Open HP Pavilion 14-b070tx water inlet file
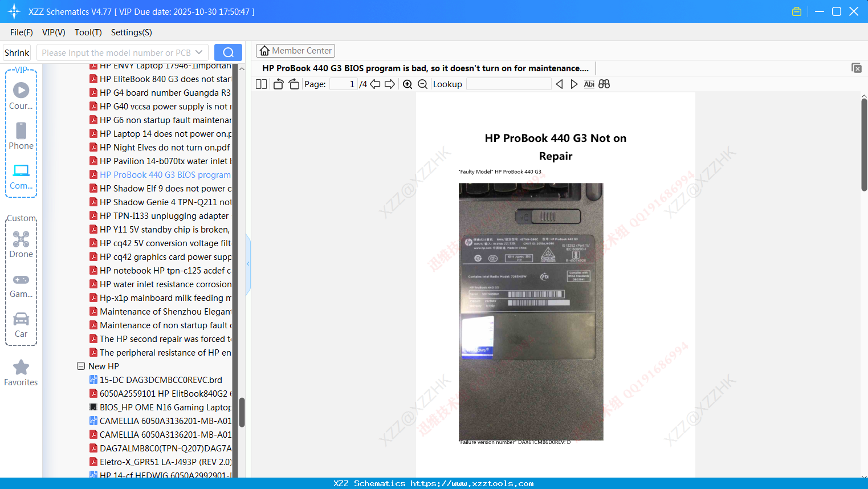This screenshot has width=868, height=489. (160, 161)
